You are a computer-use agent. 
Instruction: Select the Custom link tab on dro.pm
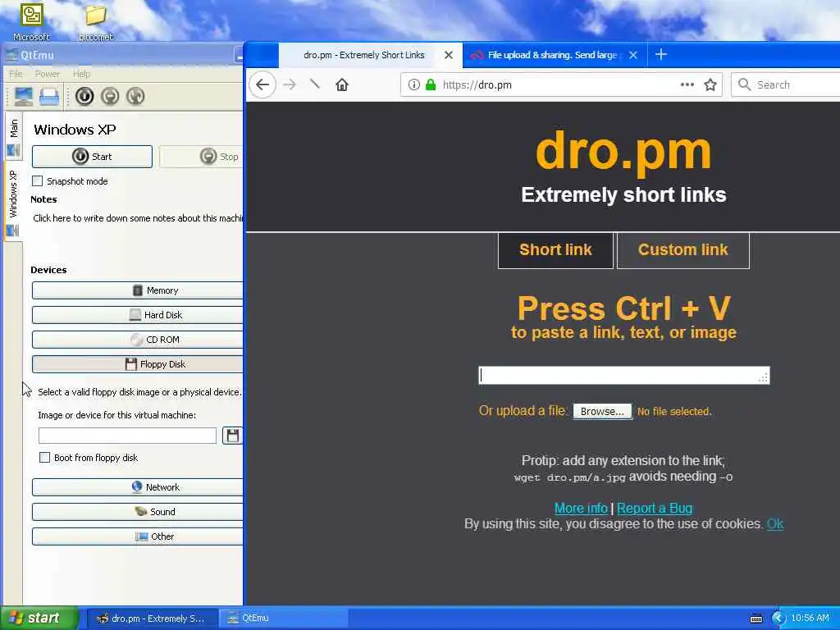click(683, 250)
